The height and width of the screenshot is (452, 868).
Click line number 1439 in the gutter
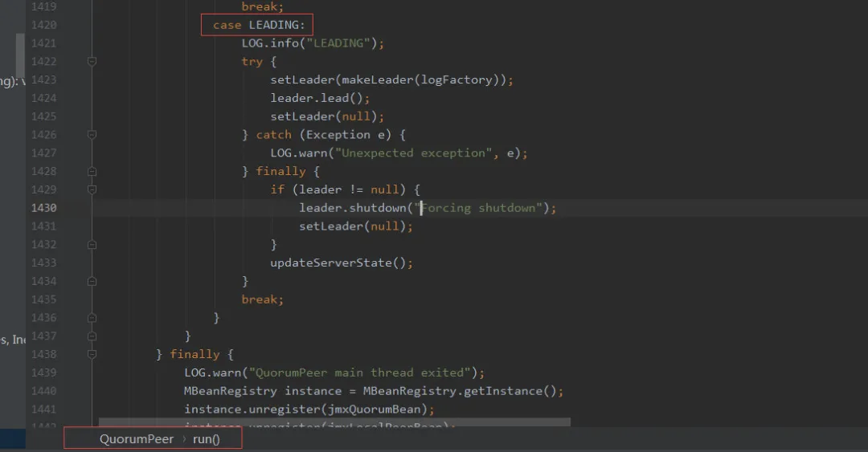[x=43, y=373]
